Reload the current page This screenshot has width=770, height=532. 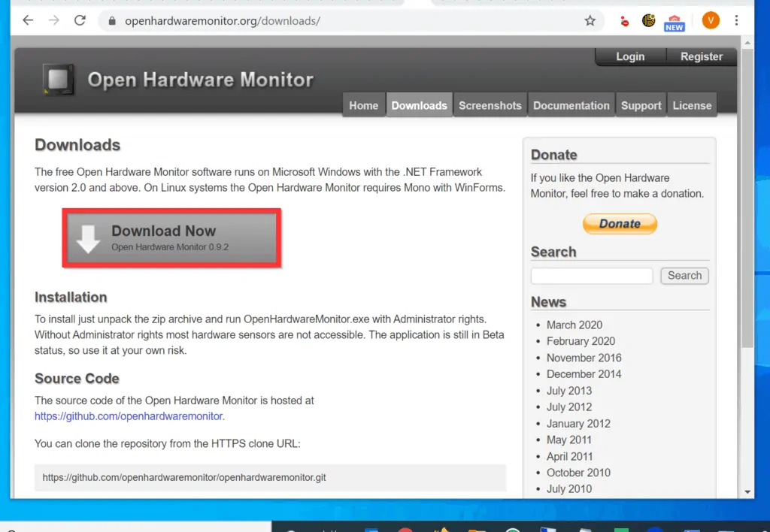point(80,20)
